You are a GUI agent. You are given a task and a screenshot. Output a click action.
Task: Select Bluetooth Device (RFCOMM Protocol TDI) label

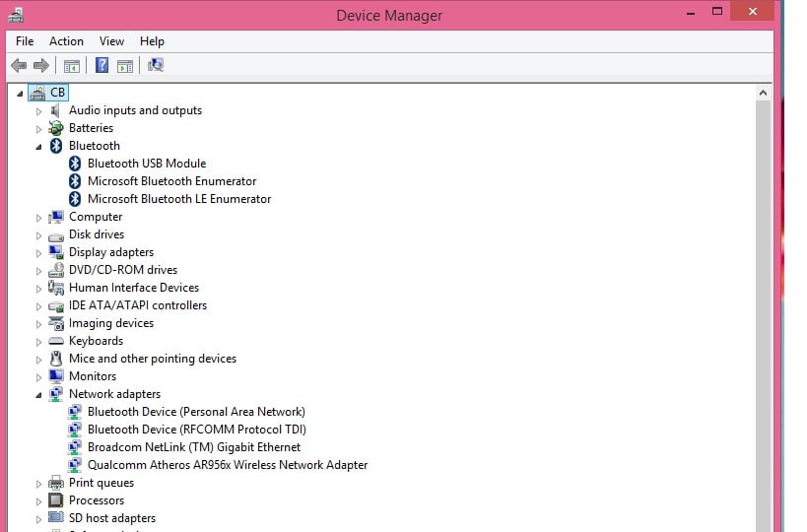(x=197, y=430)
